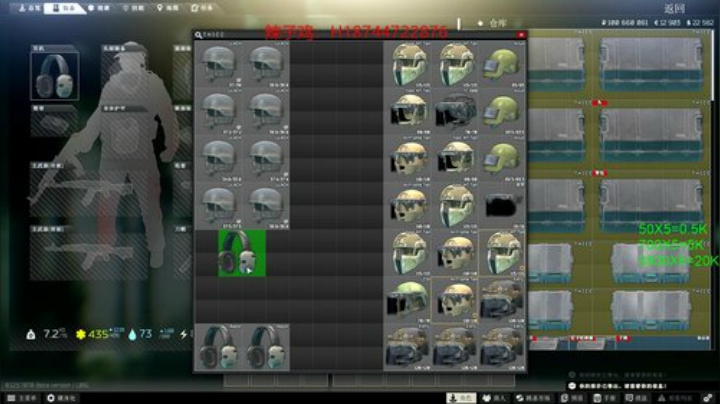Image resolution: width=720 pixels, height=404 pixels.
Task: Click the yellow energy icon showing 435
Action: point(81,334)
